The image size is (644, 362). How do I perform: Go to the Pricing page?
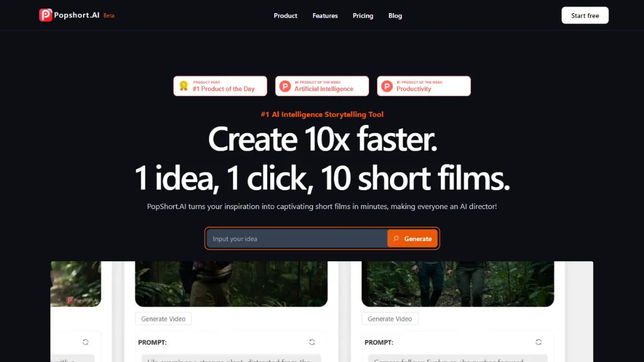363,15
